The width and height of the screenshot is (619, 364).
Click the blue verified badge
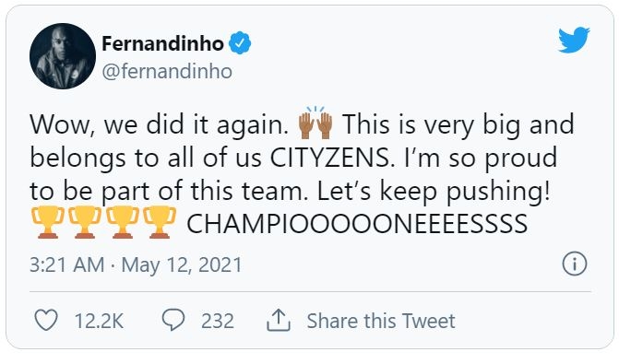tap(240, 43)
